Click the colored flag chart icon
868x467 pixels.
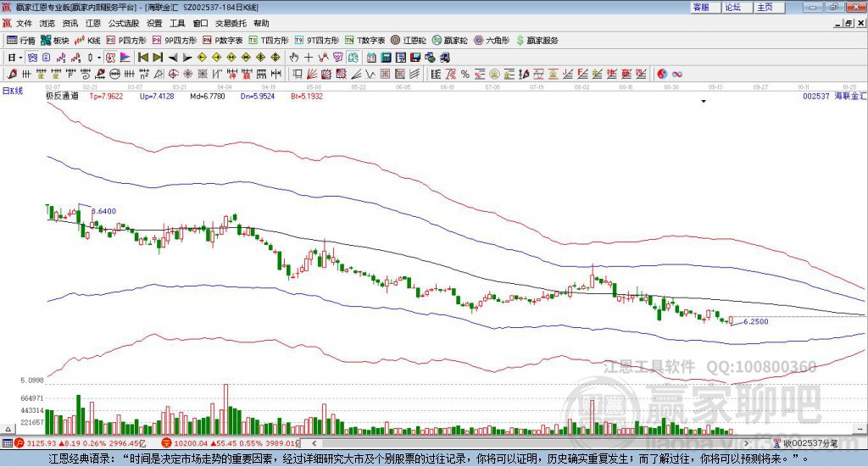pyautogui.click(x=125, y=58)
